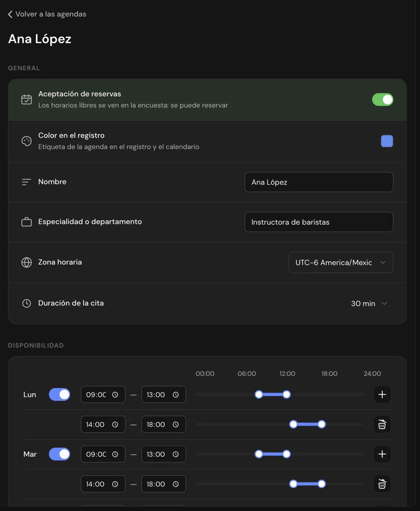Click the briefcase icon for Especialidad o departamento

coord(27,222)
